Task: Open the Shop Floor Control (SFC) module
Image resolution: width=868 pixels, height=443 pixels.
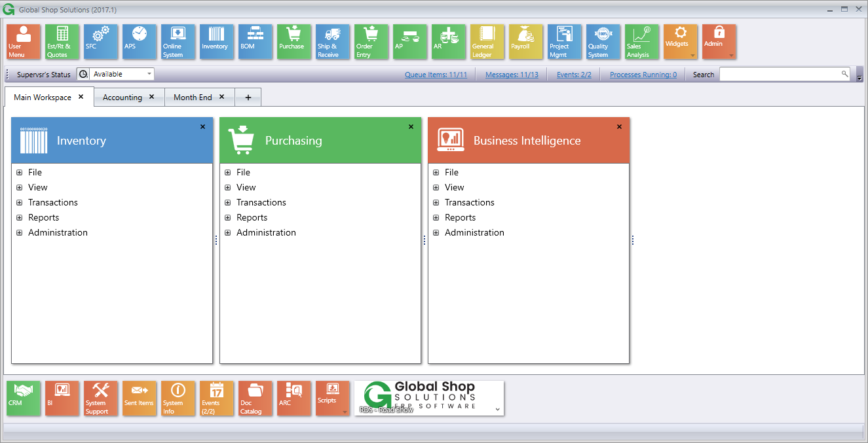Action: coord(100,41)
